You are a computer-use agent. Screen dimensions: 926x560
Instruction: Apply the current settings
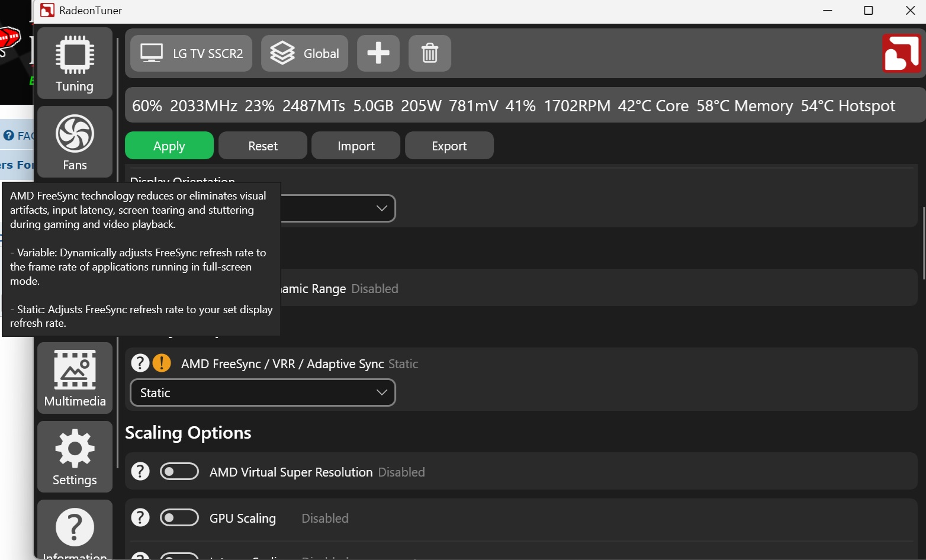tap(169, 146)
